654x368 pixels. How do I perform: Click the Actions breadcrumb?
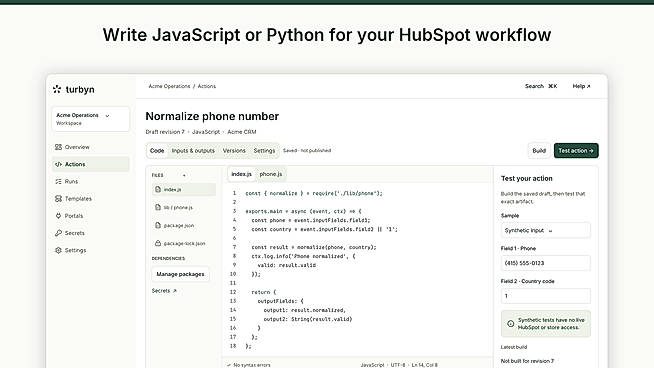pos(207,86)
